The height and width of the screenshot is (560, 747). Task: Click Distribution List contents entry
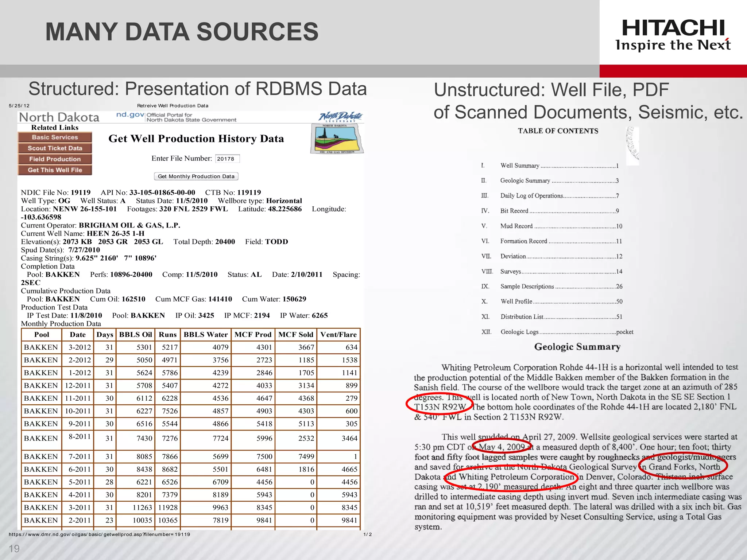(551, 317)
